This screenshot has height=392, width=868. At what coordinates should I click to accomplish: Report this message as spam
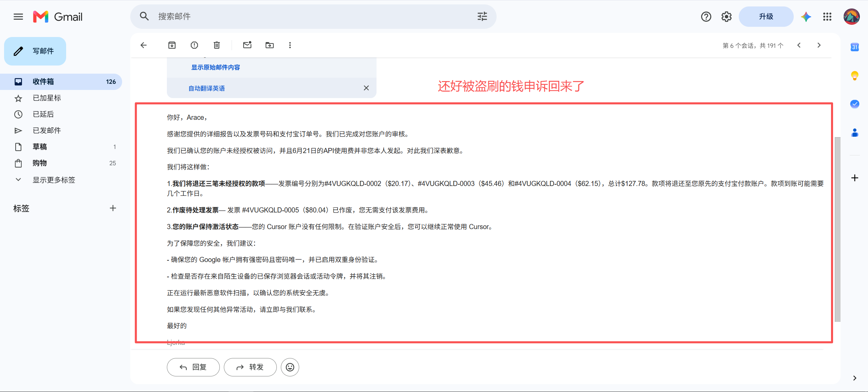[194, 45]
